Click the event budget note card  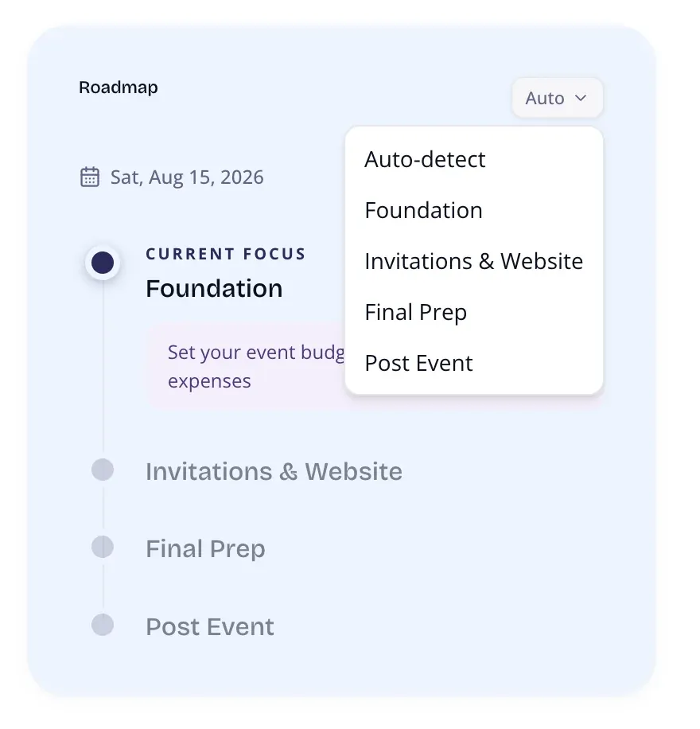coord(247,366)
